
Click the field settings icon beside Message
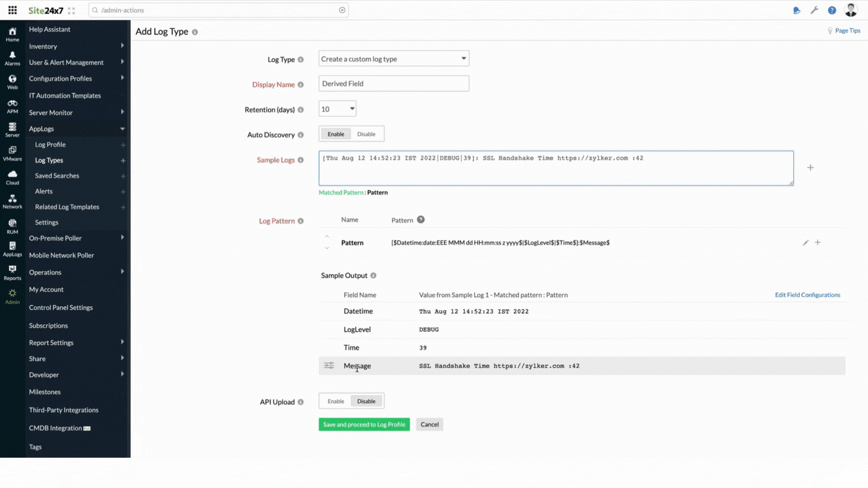click(329, 366)
